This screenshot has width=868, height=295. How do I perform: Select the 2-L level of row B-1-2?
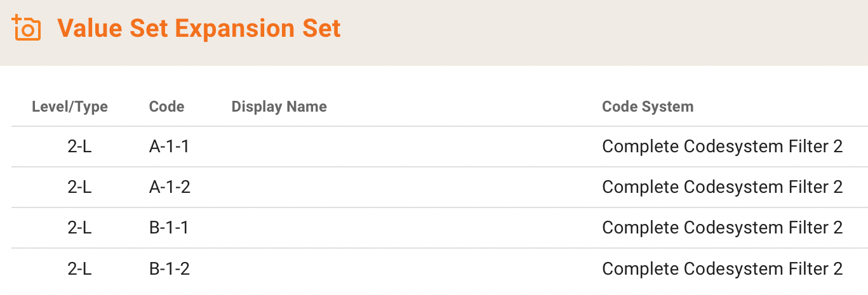point(79,269)
